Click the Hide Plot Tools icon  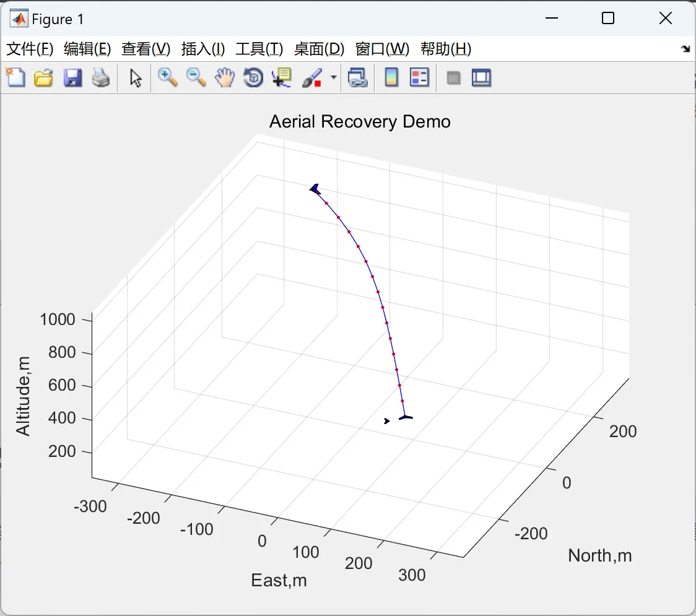point(453,79)
